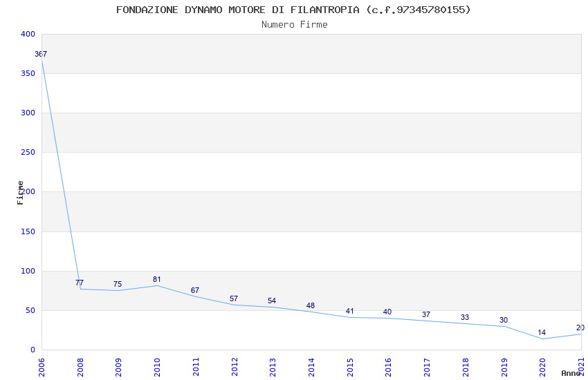This screenshot has width=588, height=380.
Task: Click the data label 75
Action: pyautogui.click(x=118, y=284)
